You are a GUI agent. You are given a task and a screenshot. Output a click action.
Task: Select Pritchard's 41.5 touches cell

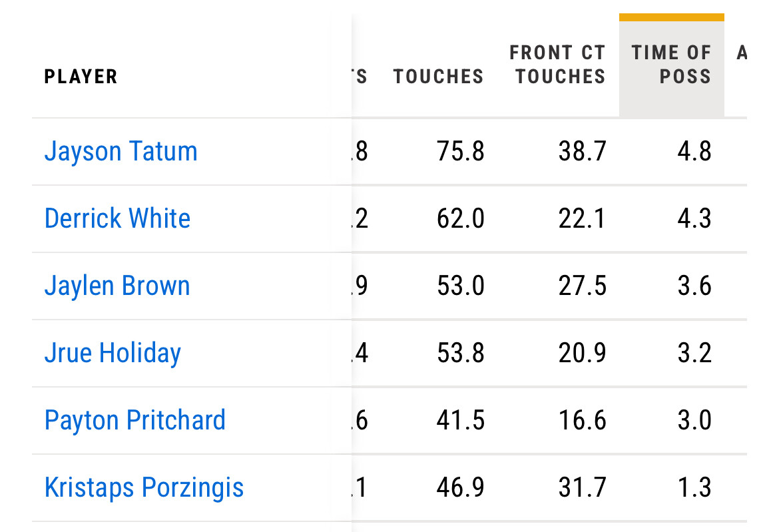(x=461, y=421)
